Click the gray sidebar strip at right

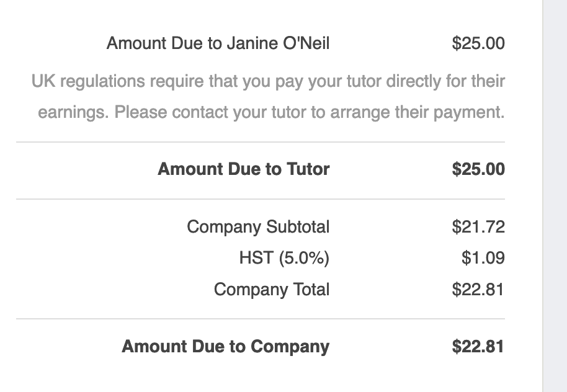click(x=555, y=196)
